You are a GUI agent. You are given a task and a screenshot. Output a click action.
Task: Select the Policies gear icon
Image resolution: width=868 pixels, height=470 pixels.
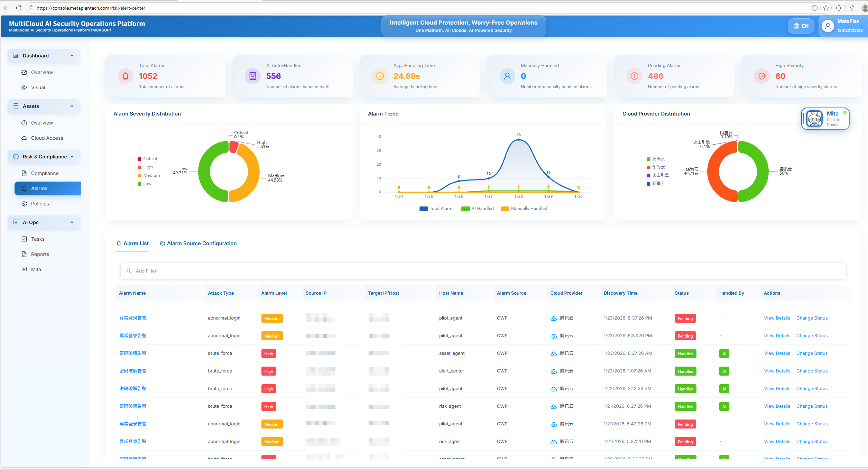(x=24, y=204)
